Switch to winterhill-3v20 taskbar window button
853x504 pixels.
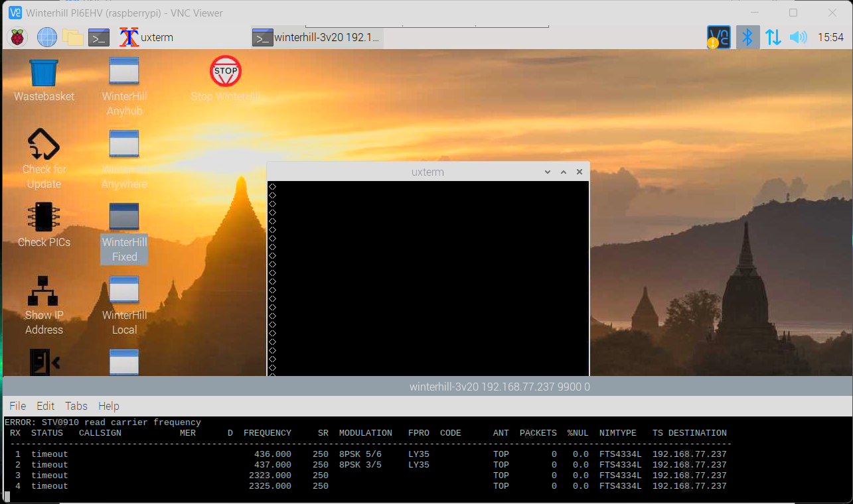tap(317, 37)
